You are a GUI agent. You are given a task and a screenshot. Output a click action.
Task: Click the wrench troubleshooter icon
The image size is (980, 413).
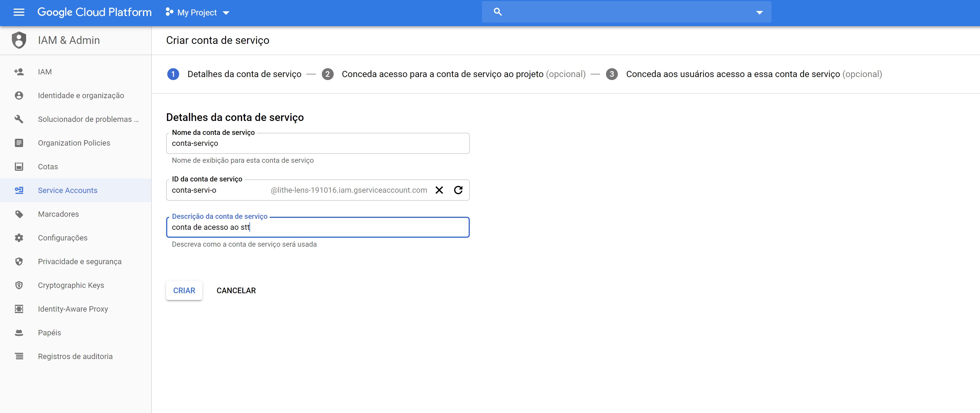tap(19, 119)
